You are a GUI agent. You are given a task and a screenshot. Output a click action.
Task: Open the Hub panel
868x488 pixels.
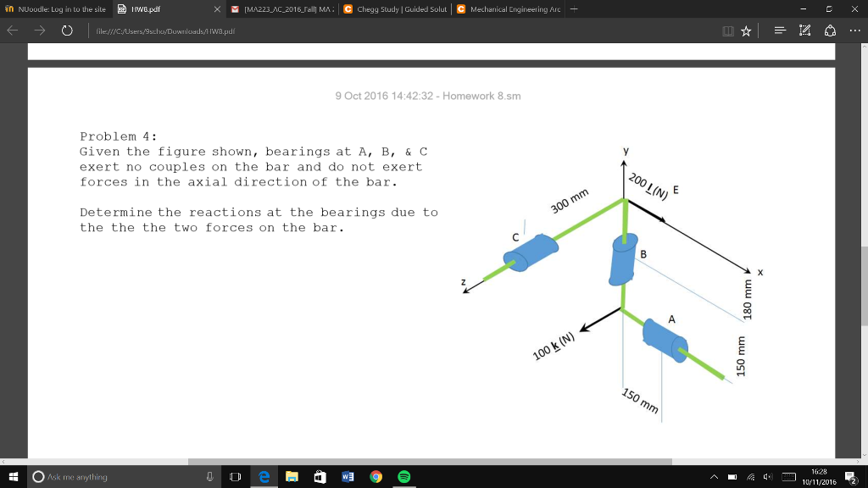point(779,30)
